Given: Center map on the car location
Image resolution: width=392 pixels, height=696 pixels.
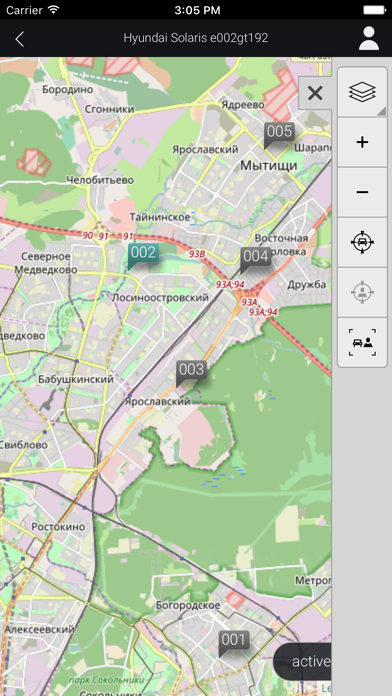Looking at the screenshot, I should point(362,242).
